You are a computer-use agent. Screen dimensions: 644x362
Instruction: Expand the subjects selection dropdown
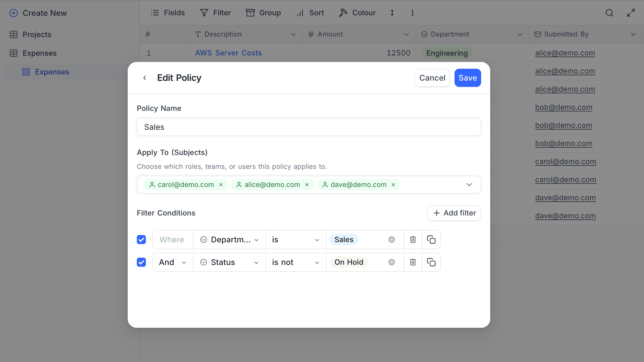(469, 184)
